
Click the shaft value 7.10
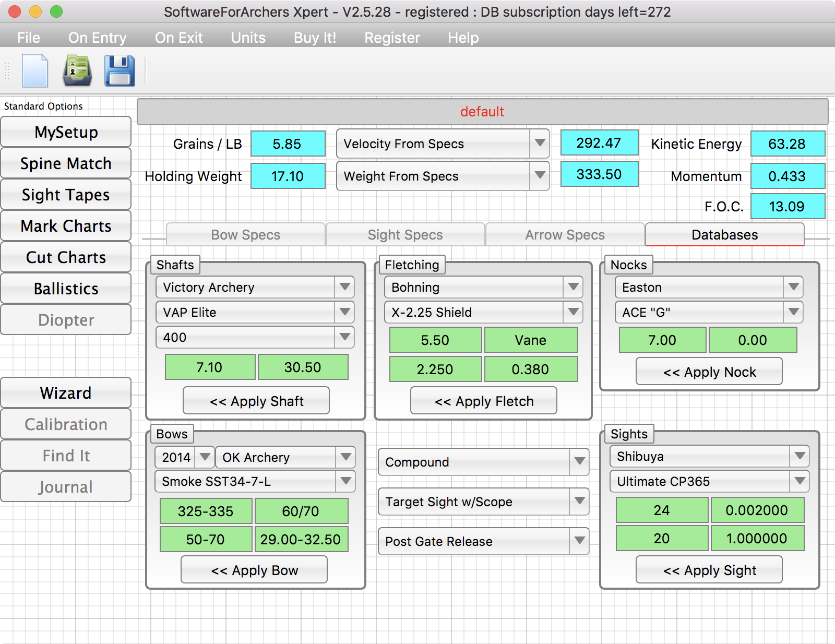[x=210, y=367]
